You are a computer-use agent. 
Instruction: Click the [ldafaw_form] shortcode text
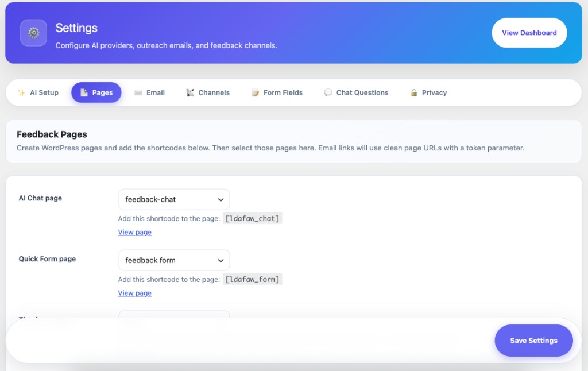point(253,279)
